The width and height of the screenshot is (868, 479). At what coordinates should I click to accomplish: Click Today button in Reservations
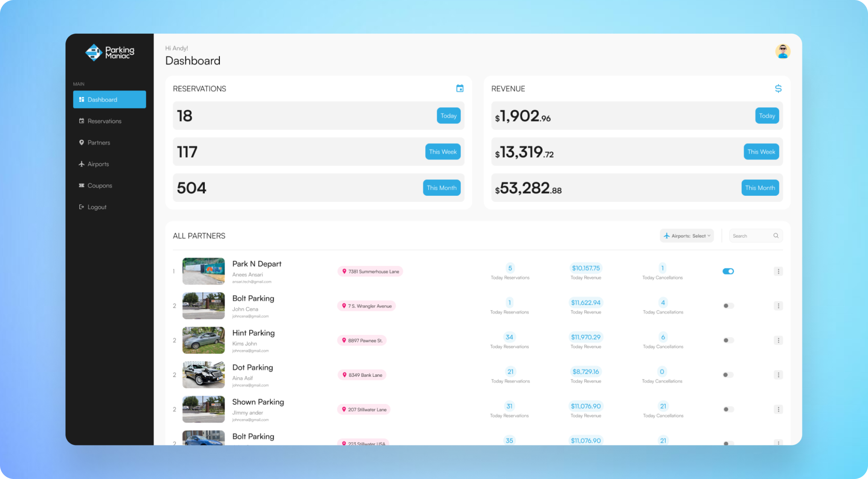click(449, 116)
